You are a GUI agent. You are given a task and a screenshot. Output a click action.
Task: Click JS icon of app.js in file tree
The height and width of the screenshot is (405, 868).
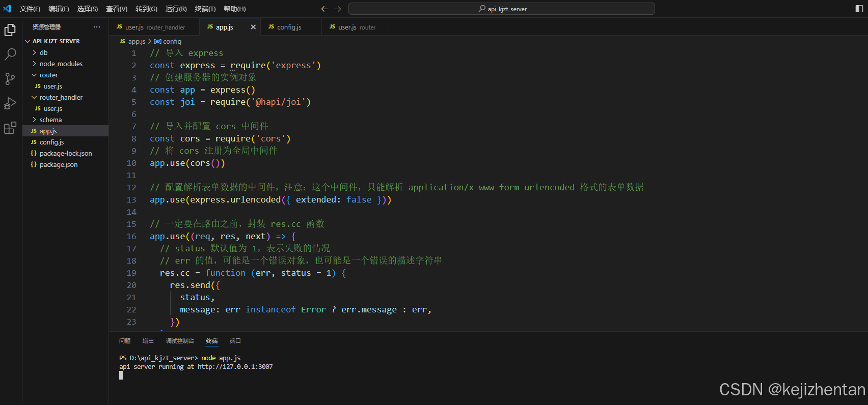click(34, 131)
